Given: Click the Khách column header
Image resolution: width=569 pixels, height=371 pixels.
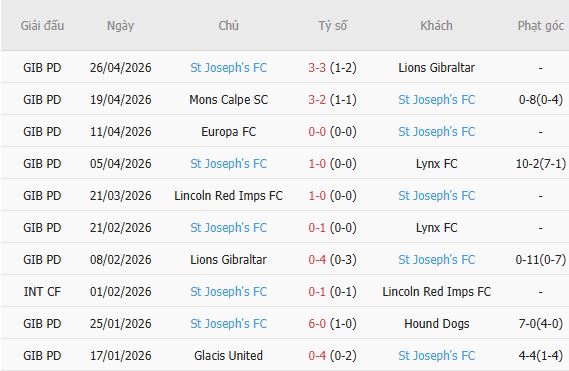Looking at the screenshot, I should click(437, 25).
